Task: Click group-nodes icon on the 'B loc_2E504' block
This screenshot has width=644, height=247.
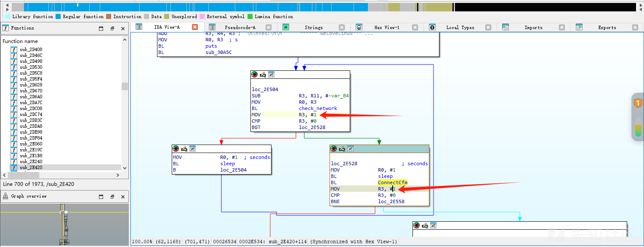Action: pyautogui.click(x=193, y=149)
